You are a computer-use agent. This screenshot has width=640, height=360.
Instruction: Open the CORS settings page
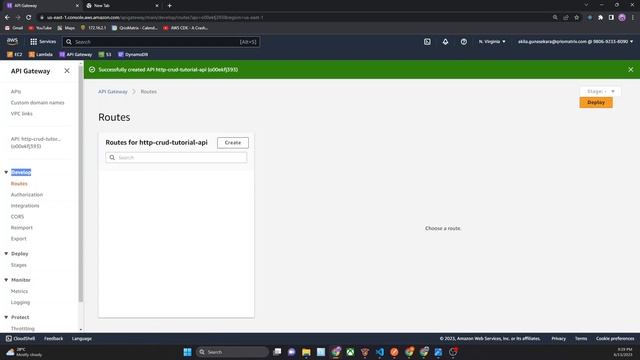pyautogui.click(x=18, y=217)
